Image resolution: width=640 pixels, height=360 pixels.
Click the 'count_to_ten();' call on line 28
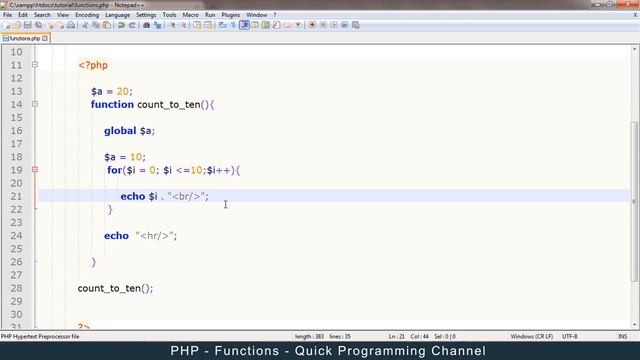point(115,288)
